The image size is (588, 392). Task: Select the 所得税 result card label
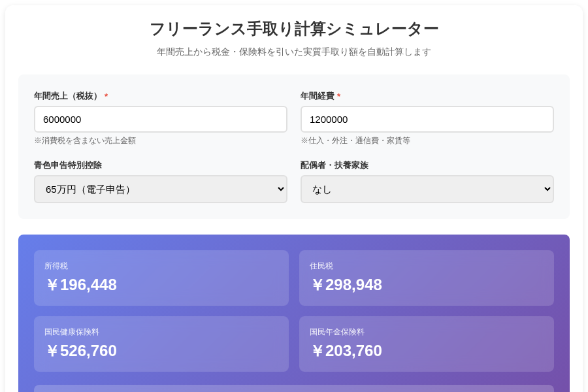(x=56, y=266)
